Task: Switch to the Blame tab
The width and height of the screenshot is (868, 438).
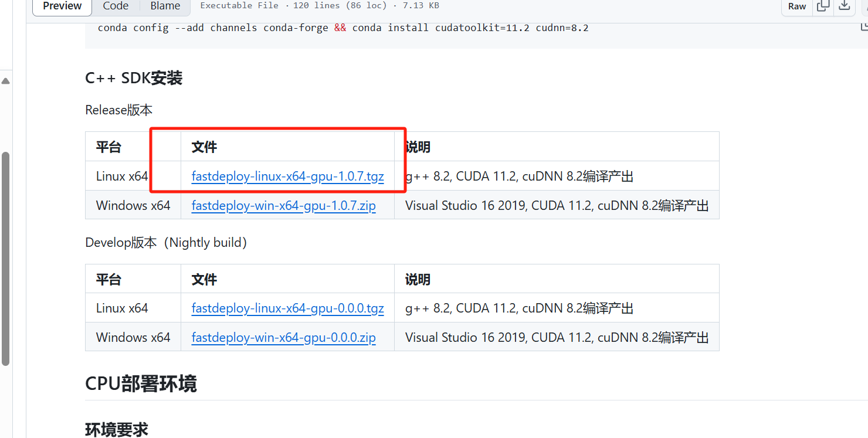Action: pyautogui.click(x=165, y=5)
